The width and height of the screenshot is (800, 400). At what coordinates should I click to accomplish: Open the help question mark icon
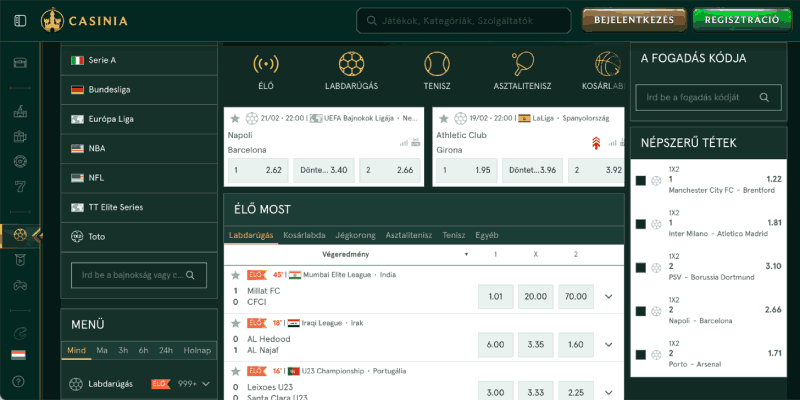[19, 381]
